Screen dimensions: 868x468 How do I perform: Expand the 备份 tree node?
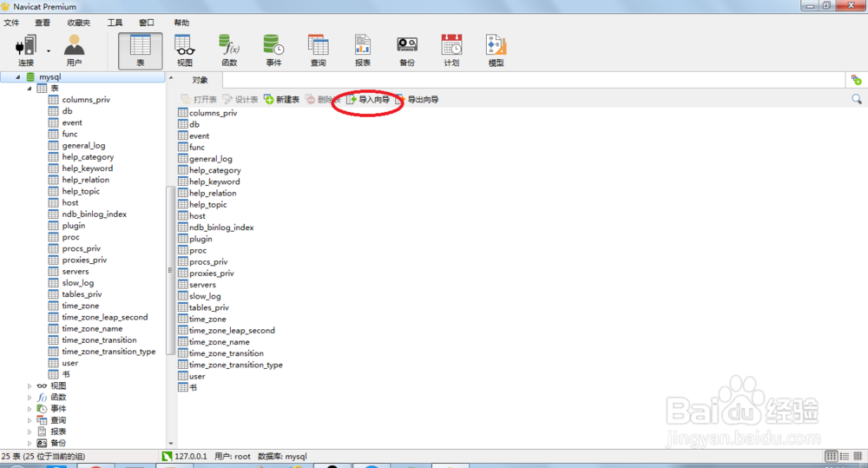[30, 443]
